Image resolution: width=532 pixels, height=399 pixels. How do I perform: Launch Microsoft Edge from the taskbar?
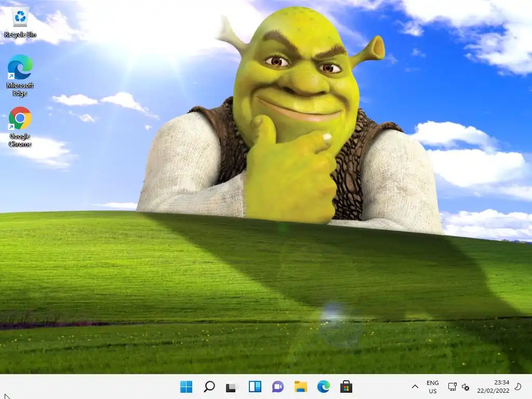(x=323, y=387)
